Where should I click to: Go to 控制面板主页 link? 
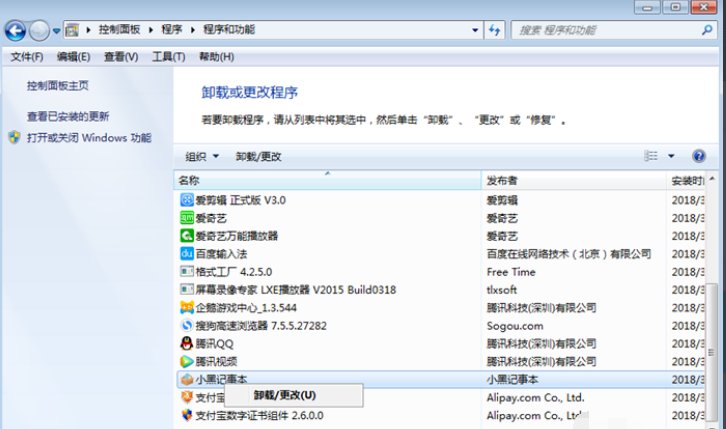pos(57,86)
